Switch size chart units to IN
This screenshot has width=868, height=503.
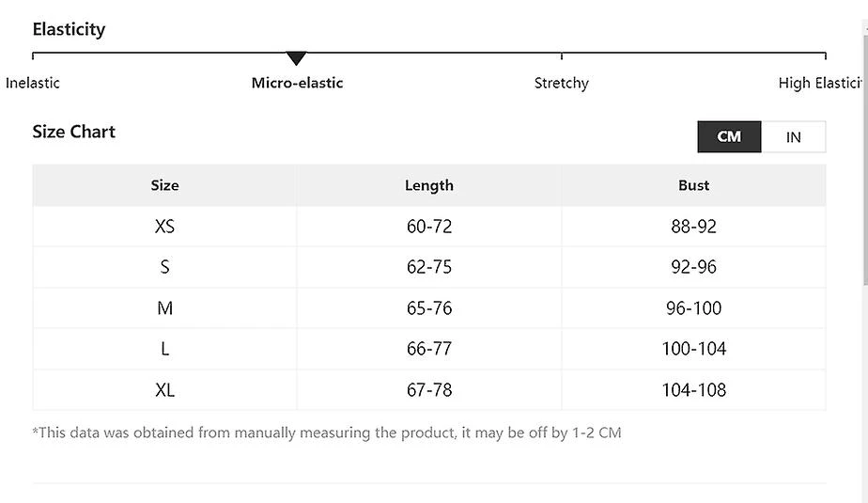point(793,137)
